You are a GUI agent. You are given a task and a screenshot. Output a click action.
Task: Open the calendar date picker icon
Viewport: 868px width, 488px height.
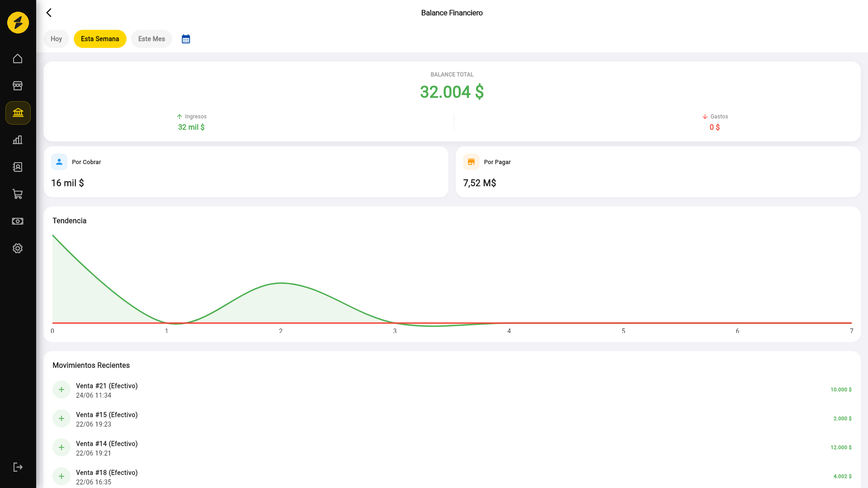point(186,39)
